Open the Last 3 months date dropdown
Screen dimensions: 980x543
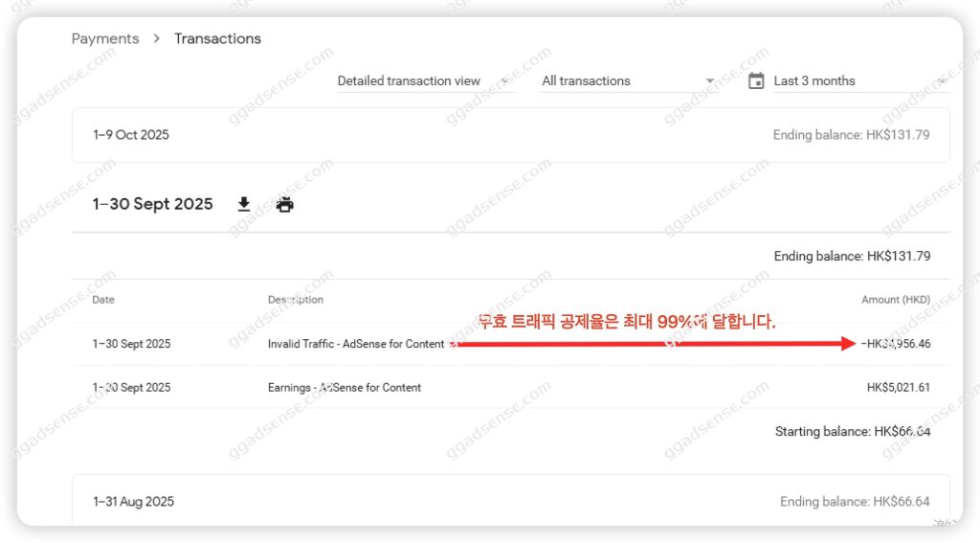[861, 80]
